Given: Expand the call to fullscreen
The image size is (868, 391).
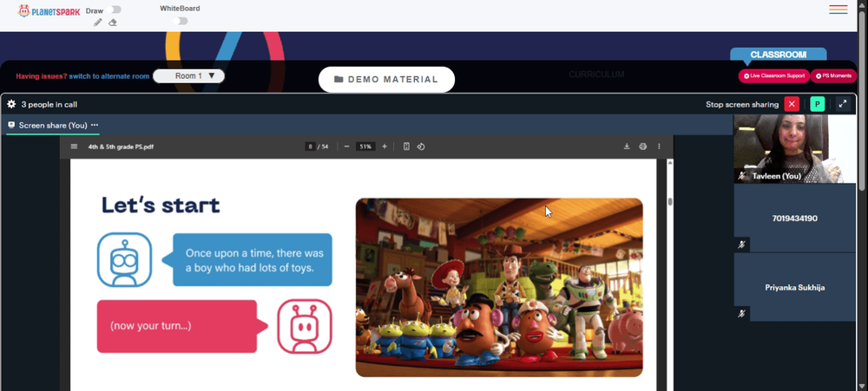Looking at the screenshot, I should [x=843, y=104].
